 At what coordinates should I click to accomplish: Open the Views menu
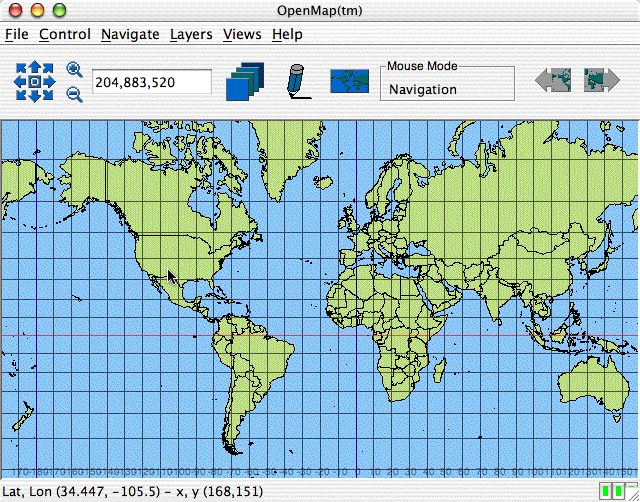tap(242, 34)
